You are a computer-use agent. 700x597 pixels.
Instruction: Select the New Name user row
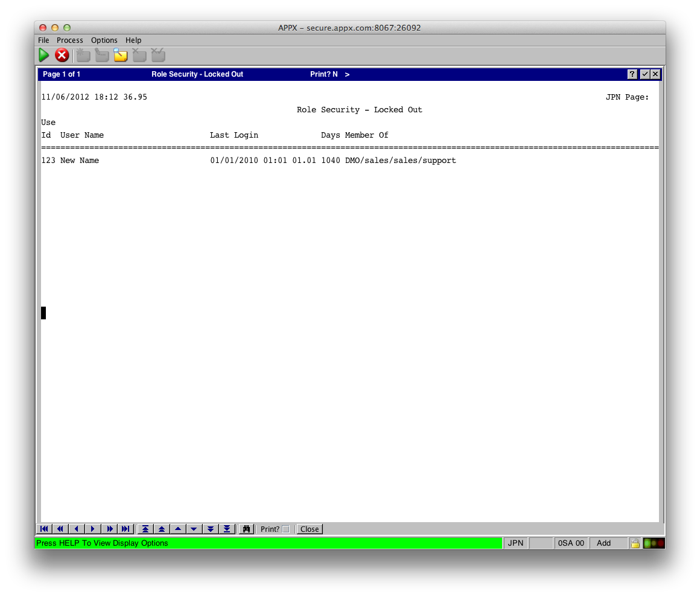tap(80, 161)
